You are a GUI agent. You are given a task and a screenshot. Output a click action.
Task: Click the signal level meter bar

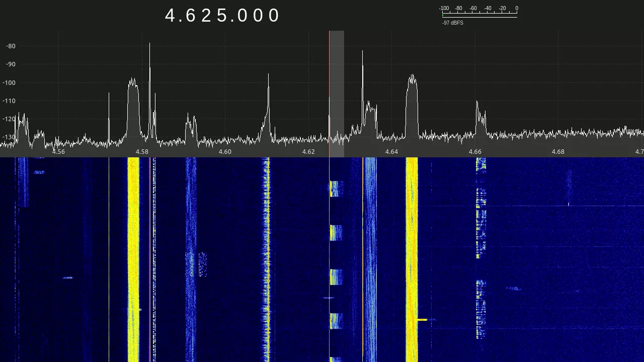(479, 16)
